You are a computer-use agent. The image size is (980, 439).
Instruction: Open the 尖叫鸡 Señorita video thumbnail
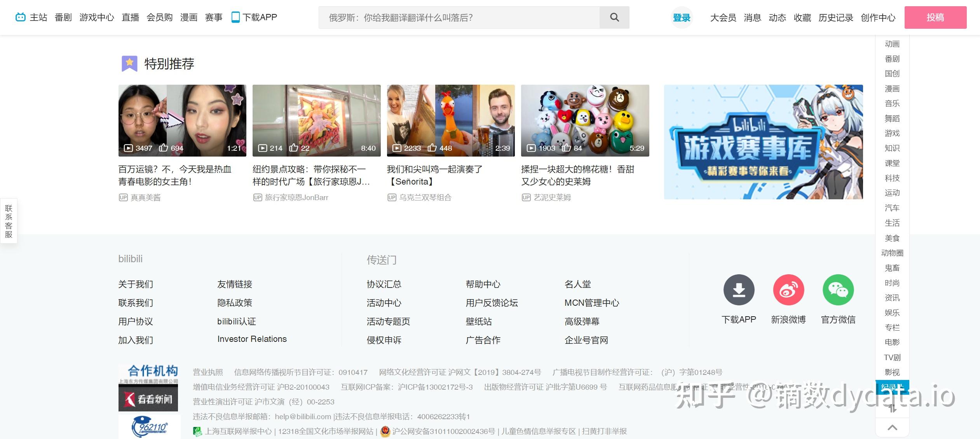click(x=451, y=120)
